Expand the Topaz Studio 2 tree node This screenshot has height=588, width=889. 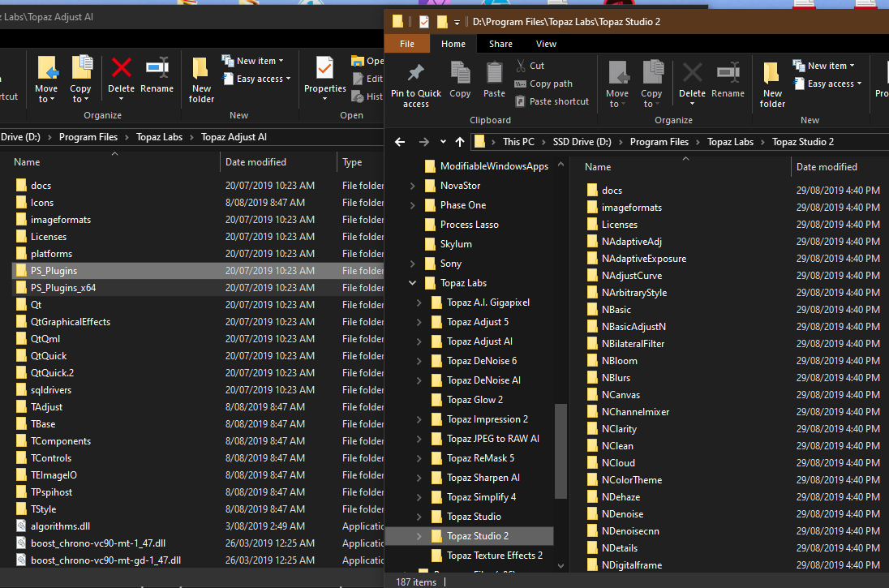tap(419, 536)
